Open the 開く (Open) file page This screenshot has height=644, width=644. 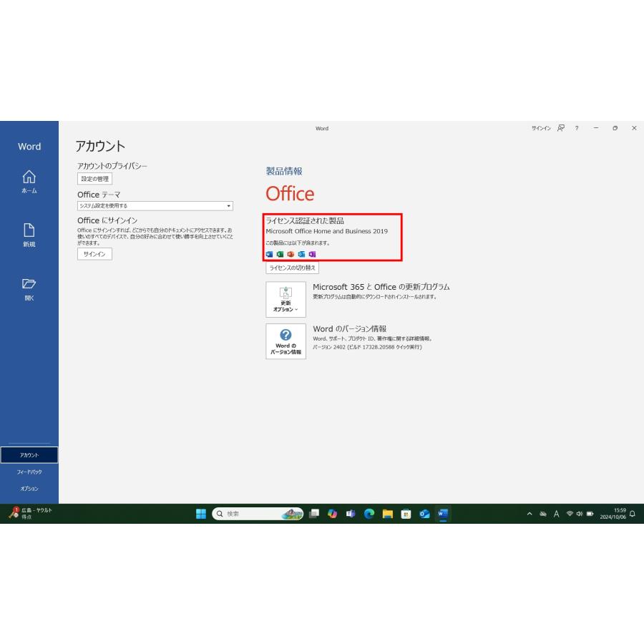click(29, 289)
